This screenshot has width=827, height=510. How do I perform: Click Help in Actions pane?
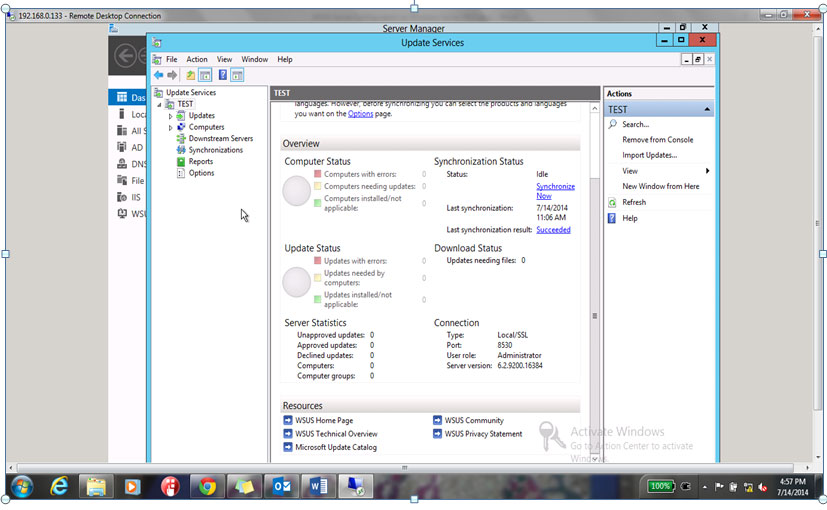(629, 218)
